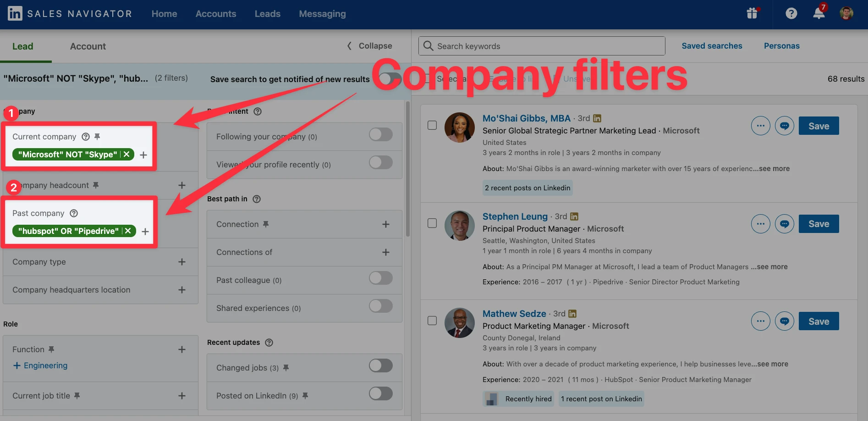Pin the Current job title filter
This screenshot has height=421, width=868.
pyautogui.click(x=77, y=396)
